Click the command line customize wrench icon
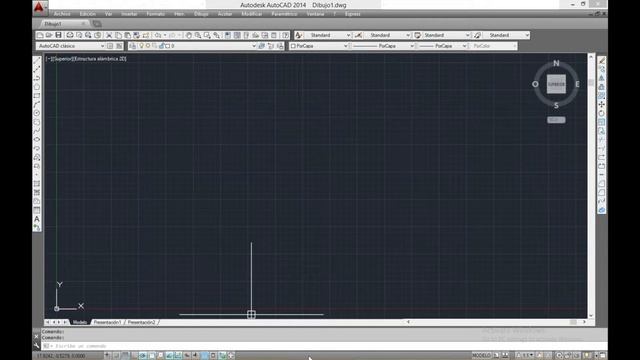Image resolution: width=640 pixels, height=360 pixels. coord(36,346)
